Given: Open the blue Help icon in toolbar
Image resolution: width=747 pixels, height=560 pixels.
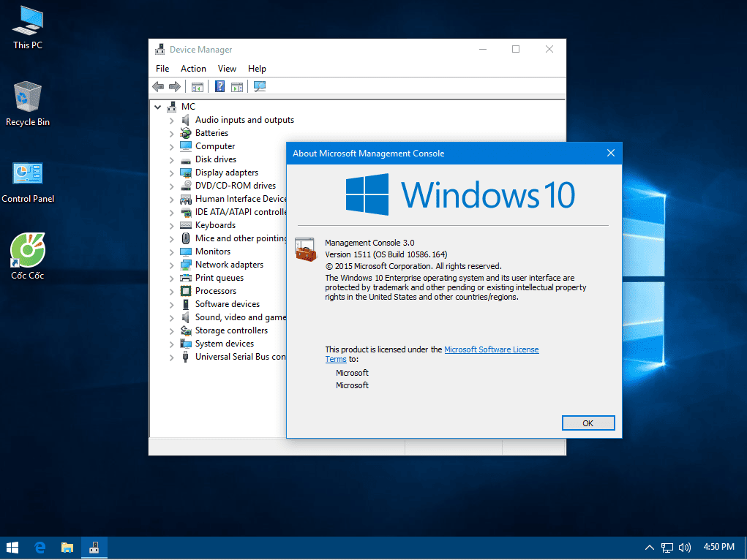Looking at the screenshot, I should pos(219,86).
